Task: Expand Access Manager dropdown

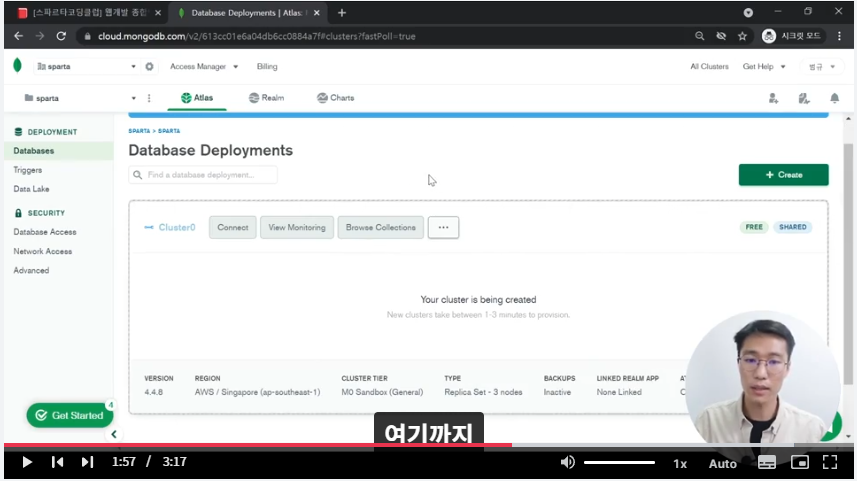Action: click(204, 66)
